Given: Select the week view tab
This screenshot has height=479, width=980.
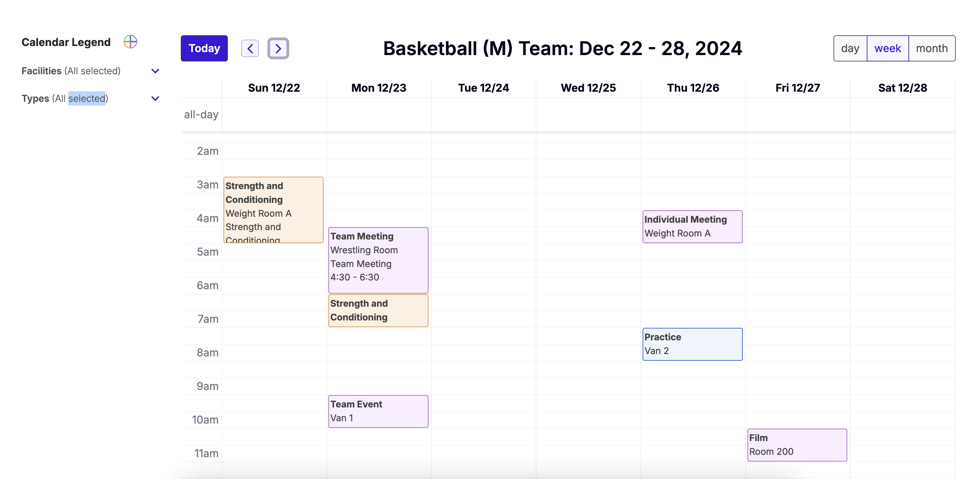Looking at the screenshot, I should [x=888, y=48].
